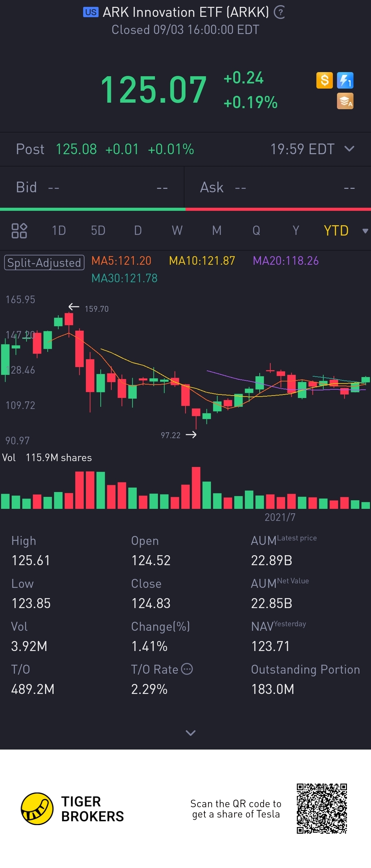Select the M monthly chart tab
The height and width of the screenshot is (868, 371).
tap(217, 230)
